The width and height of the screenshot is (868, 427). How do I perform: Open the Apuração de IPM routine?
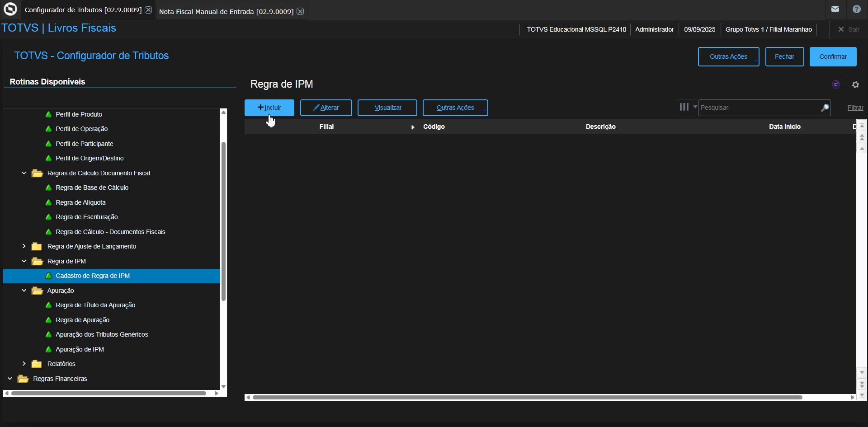pos(80,349)
